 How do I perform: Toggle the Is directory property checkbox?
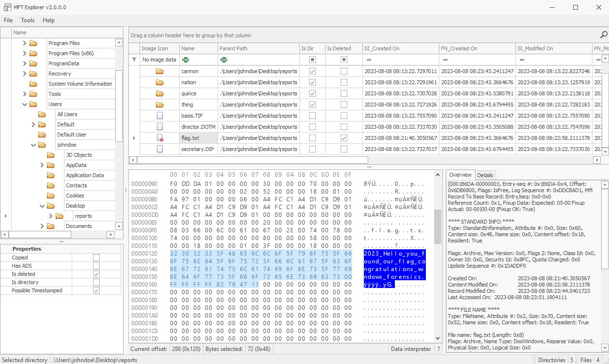pyautogui.click(x=96, y=282)
